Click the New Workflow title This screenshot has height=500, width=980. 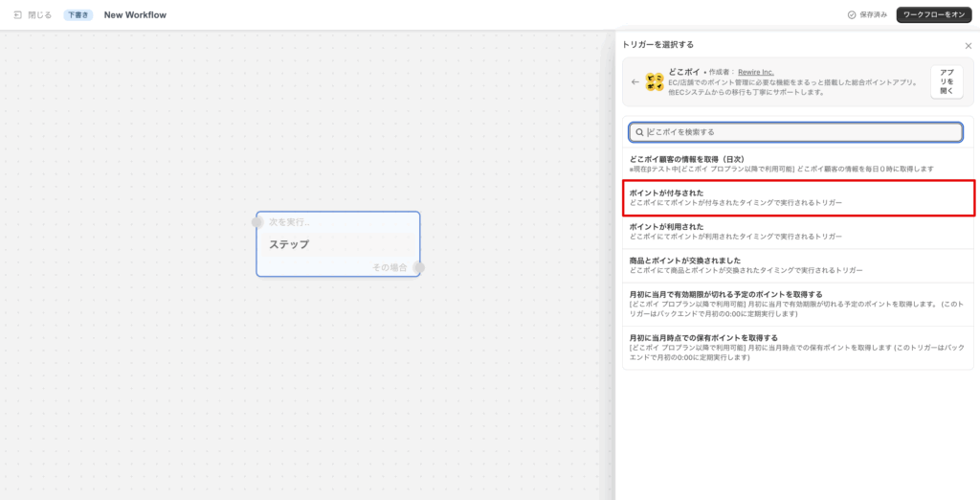pos(135,14)
